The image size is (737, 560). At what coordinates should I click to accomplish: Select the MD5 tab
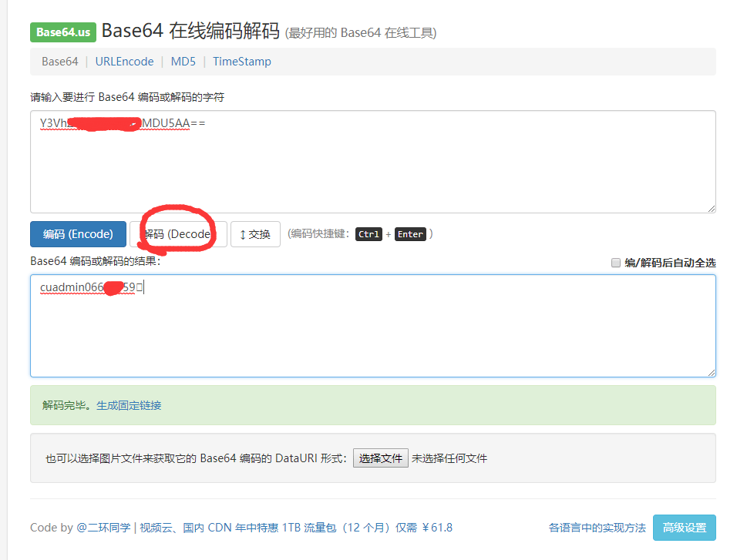click(x=183, y=62)
